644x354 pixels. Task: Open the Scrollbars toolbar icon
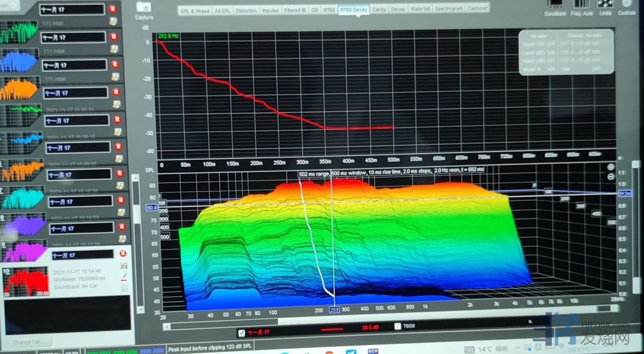pos(555,6)
